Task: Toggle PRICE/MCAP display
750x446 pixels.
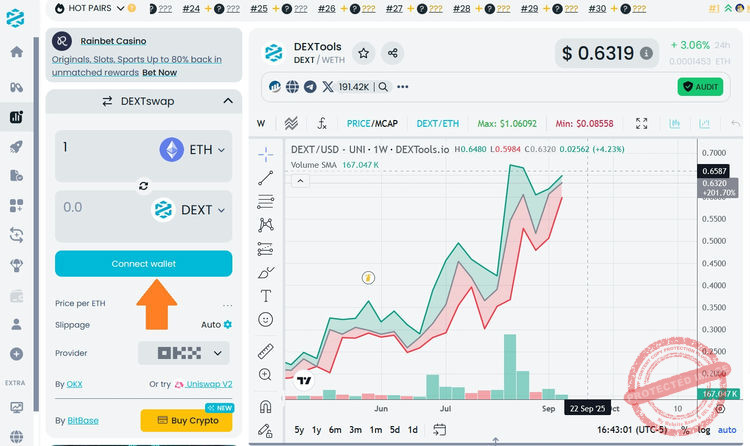Action: pos(372,123)
